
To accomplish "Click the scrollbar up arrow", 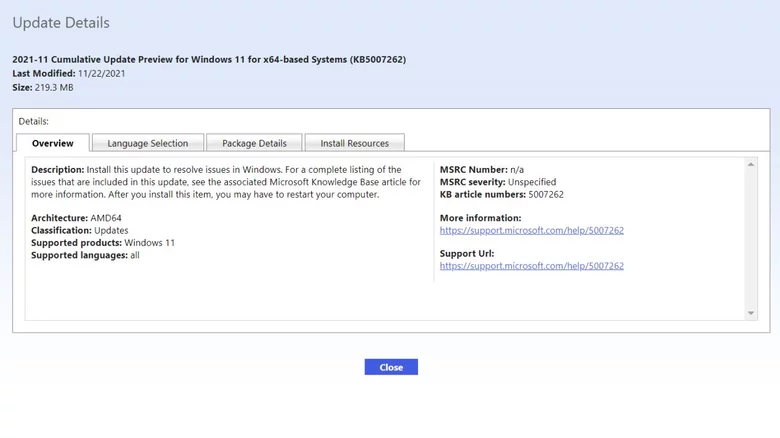I will (x=752, y=165).
